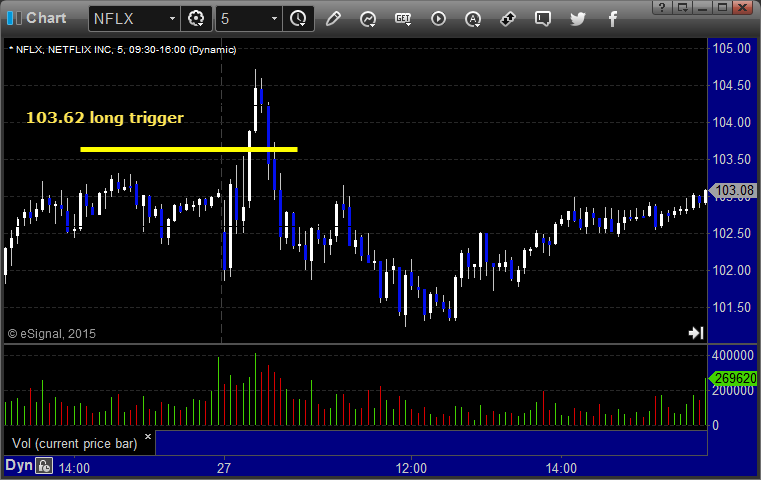Minimize the chart window

coord(703,7)
